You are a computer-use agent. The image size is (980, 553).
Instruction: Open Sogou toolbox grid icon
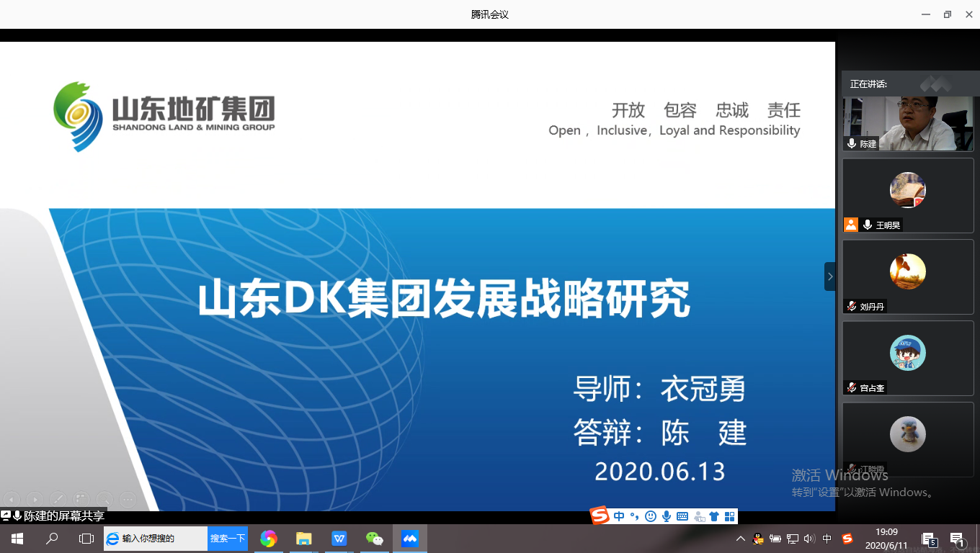click(x=729, y=516)
